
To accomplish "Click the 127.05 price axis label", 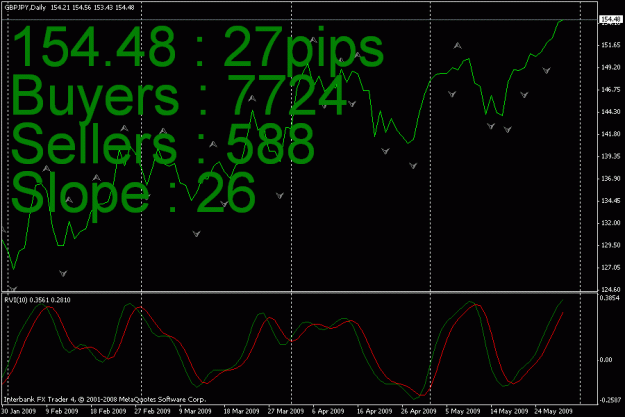I will tap(611, 267).
